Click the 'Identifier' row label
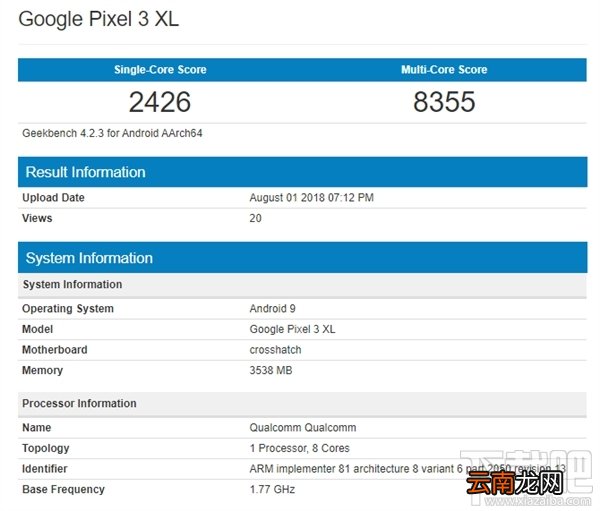The height and width of the screenshot is (511, 600). (45, 469)
